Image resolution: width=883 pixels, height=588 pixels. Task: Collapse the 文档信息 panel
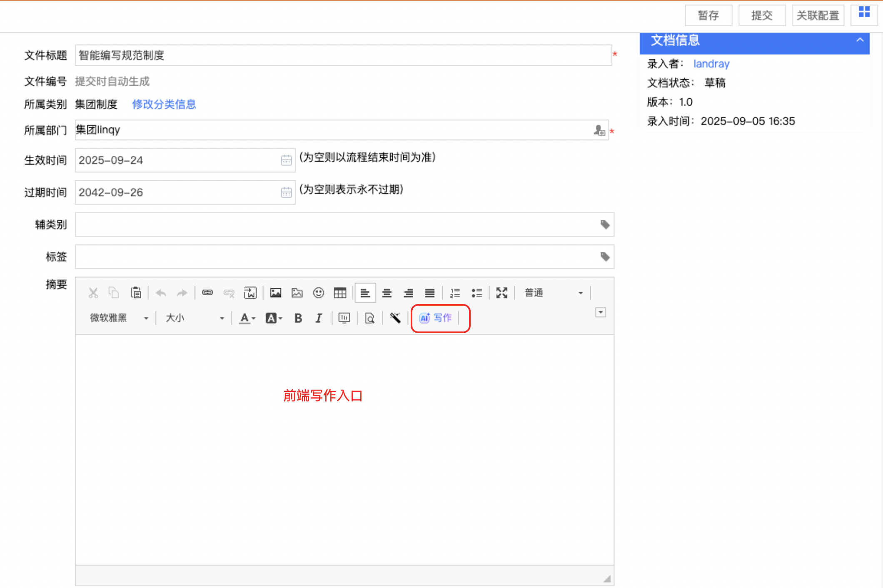point(860,40)
